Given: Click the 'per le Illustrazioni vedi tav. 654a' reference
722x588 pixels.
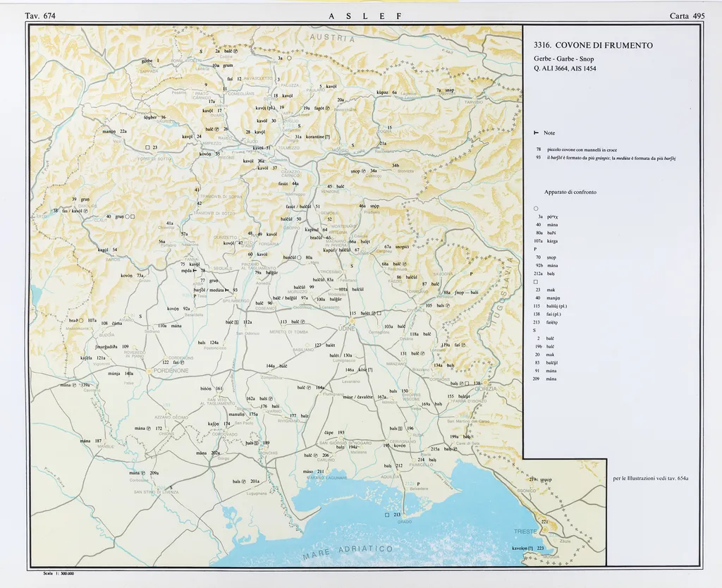Looking at the screenshot, I should [x=651, y=478].
